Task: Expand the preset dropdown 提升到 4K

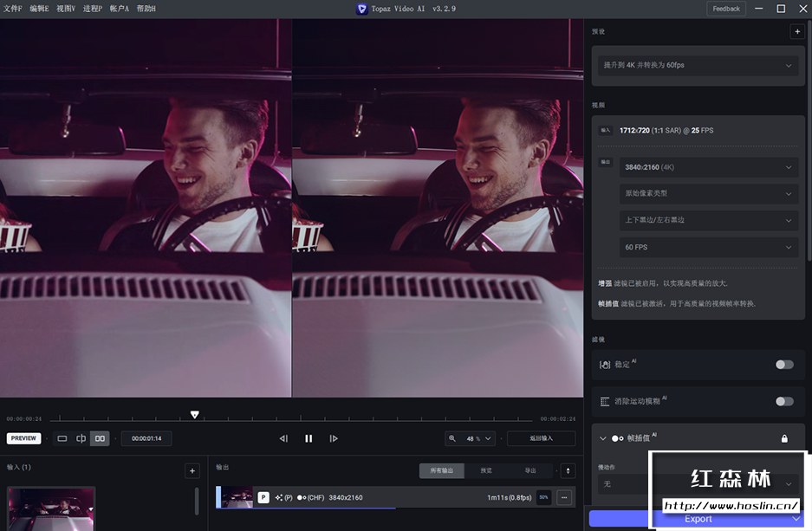Action: pos(698,66)
